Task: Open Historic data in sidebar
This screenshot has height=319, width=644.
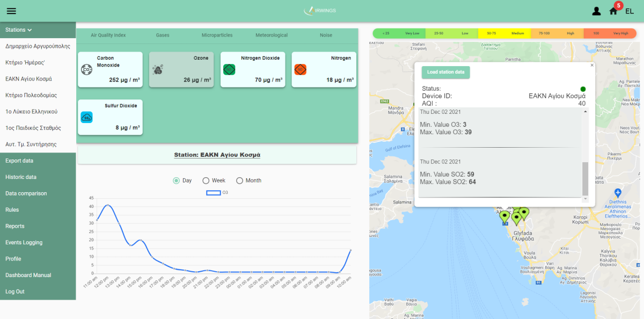Action: [38, 177]
